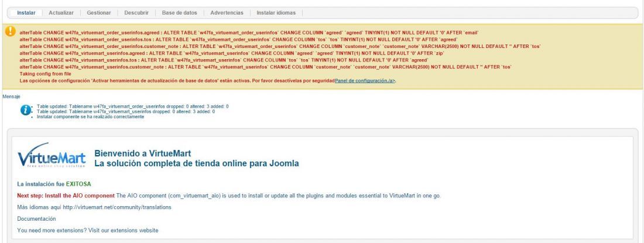Select the virtuemart_userinfos.agreed alterTable line

click(x=232, y=53)
